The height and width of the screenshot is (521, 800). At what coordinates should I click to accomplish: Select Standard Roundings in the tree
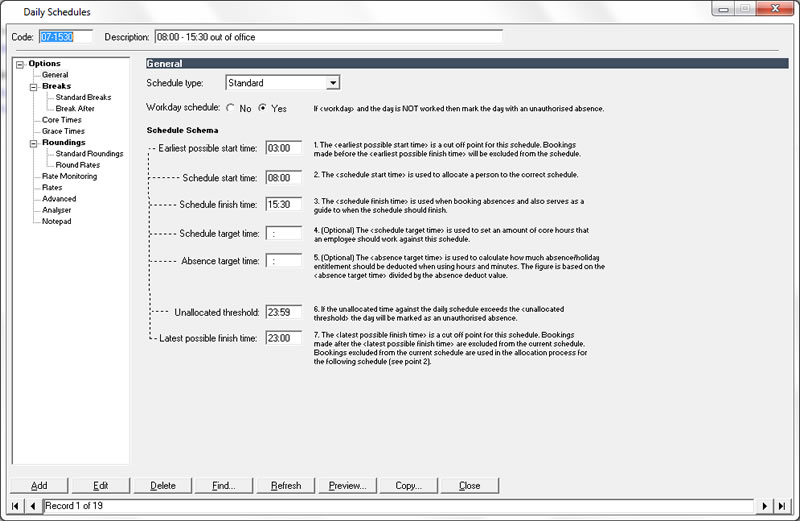(90, 154)
